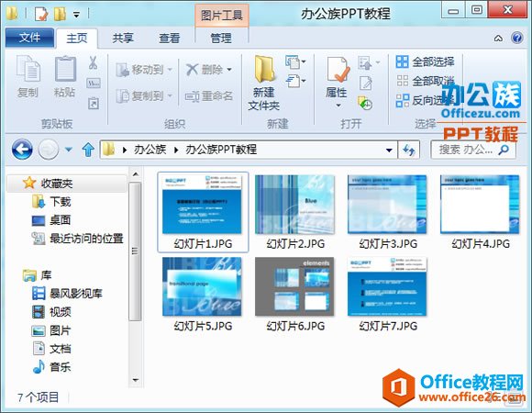This screenshot has width=532, height=413.
Task: Switch to View (查看) tab
Action: point(170,38)
